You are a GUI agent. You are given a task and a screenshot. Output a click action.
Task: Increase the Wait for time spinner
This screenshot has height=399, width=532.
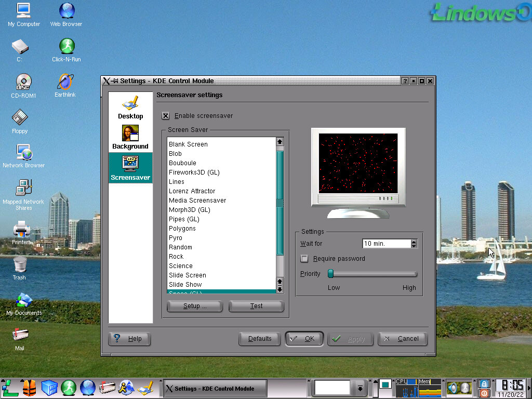point(414,241)
